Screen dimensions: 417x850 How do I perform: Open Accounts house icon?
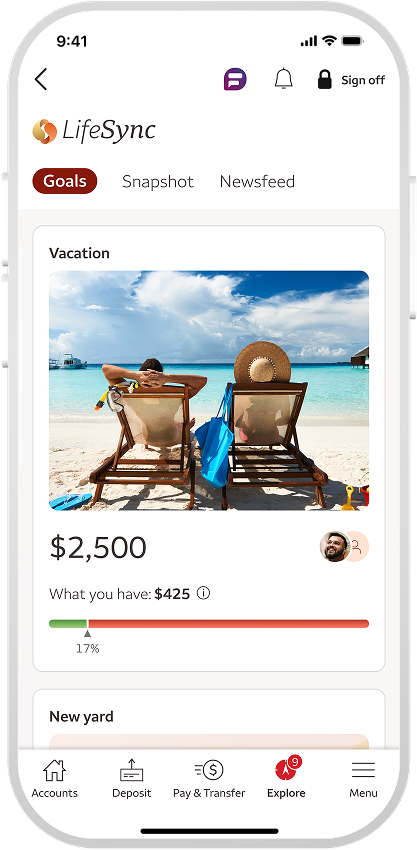coord(54,770)
